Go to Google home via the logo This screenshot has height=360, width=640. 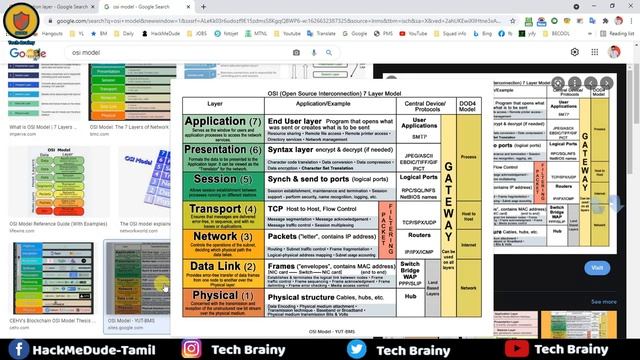tap(28, 53)
